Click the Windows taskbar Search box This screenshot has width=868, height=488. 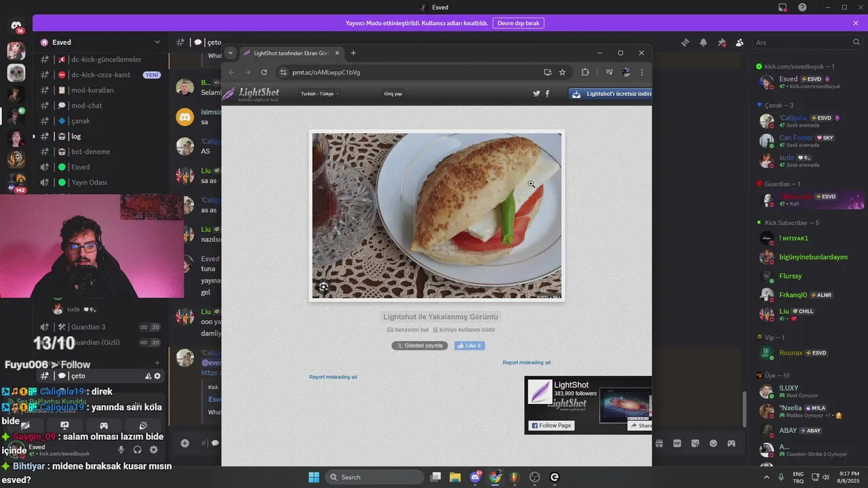click(374, 477)
